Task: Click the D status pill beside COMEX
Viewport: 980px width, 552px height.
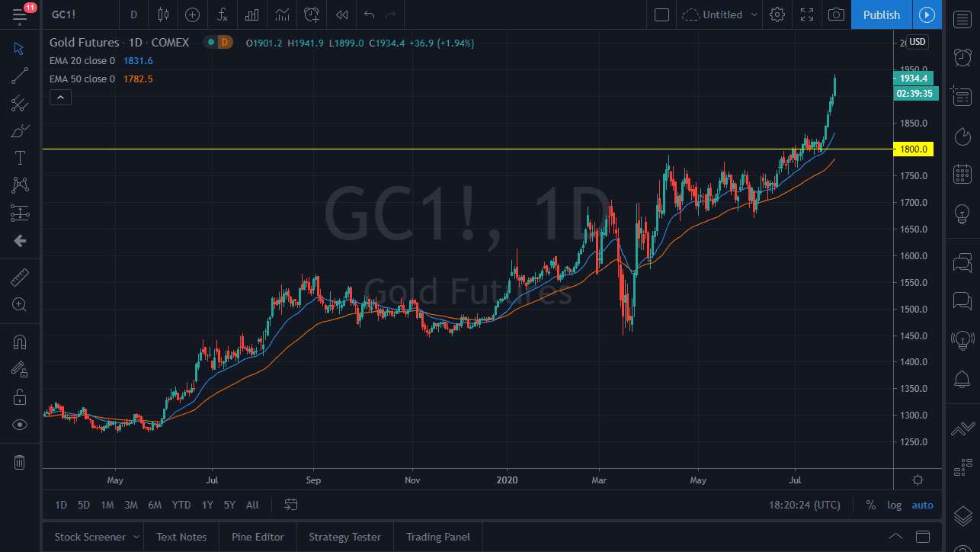Action: tap(225, 43)
